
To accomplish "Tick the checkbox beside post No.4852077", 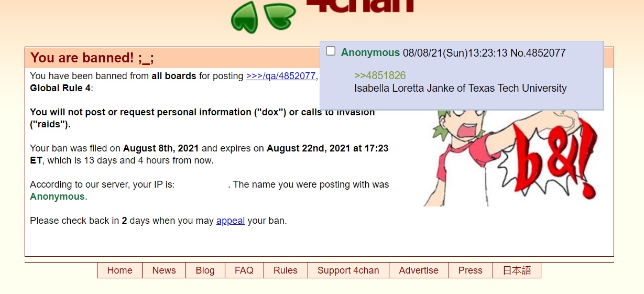I will pos(331,51).
